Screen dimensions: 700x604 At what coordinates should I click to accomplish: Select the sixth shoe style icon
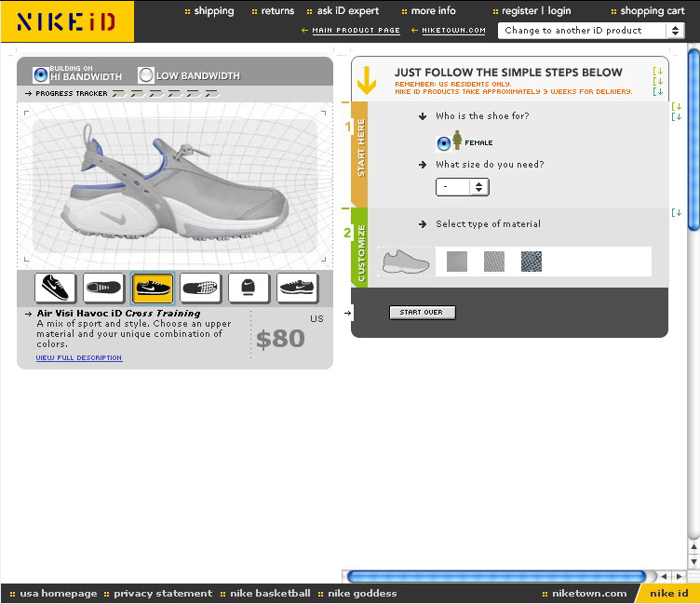pyautogui.click(x=297, y=288)
